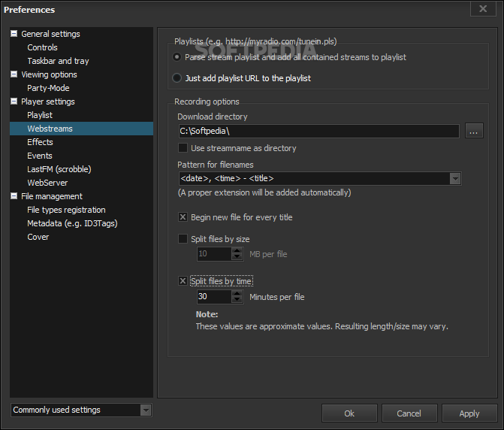
Task: Select the General settings category label
Action: [50, 34]
